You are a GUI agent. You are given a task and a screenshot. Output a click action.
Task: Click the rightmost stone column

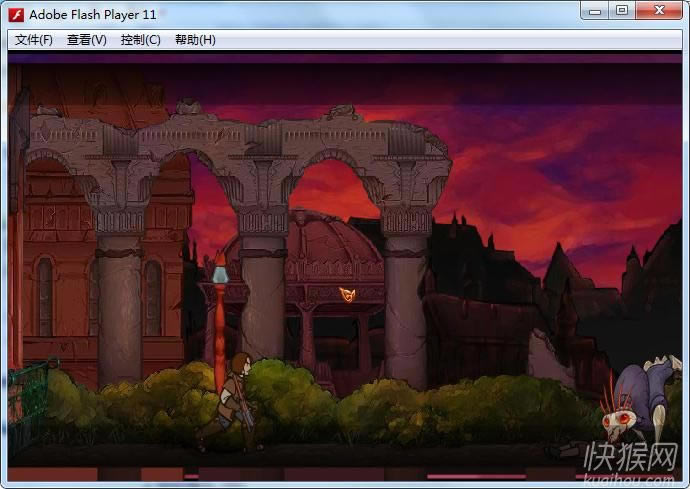point(405,300)
